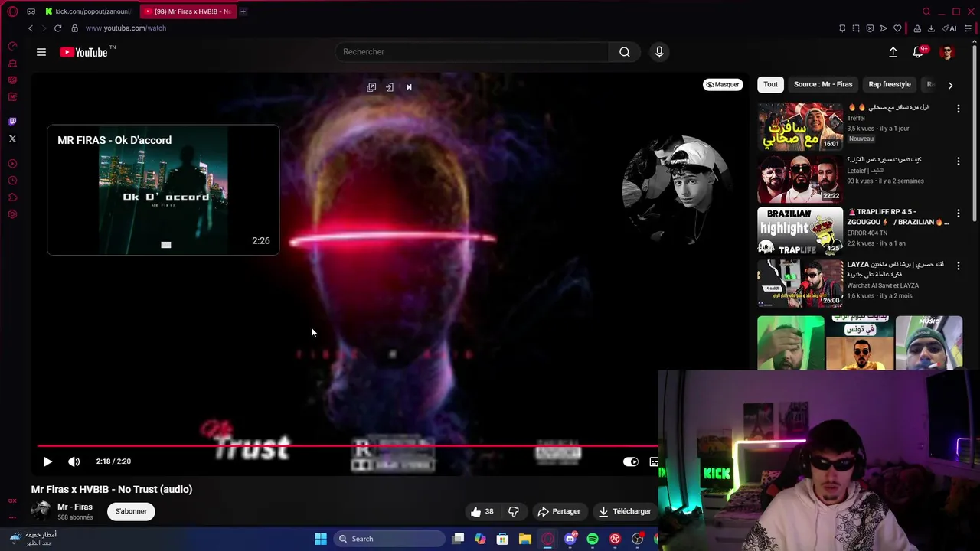This screenshot has width=980, height=551.
Task: Play the video
Action: [47, 461]
